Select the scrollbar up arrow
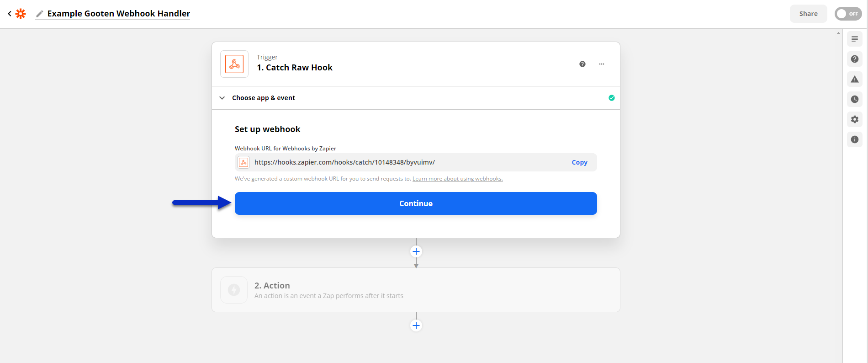 click(838, 33)
